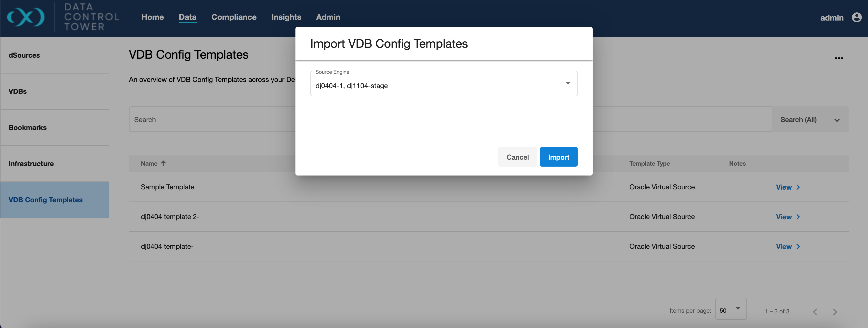
Task: Click chevron in dj0404 template 2- row
Action: click(x=798, y=217)
